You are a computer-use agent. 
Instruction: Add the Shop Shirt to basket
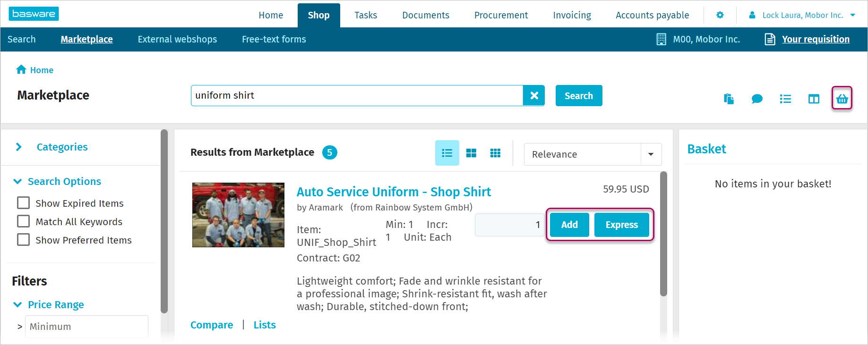point(569,225)
